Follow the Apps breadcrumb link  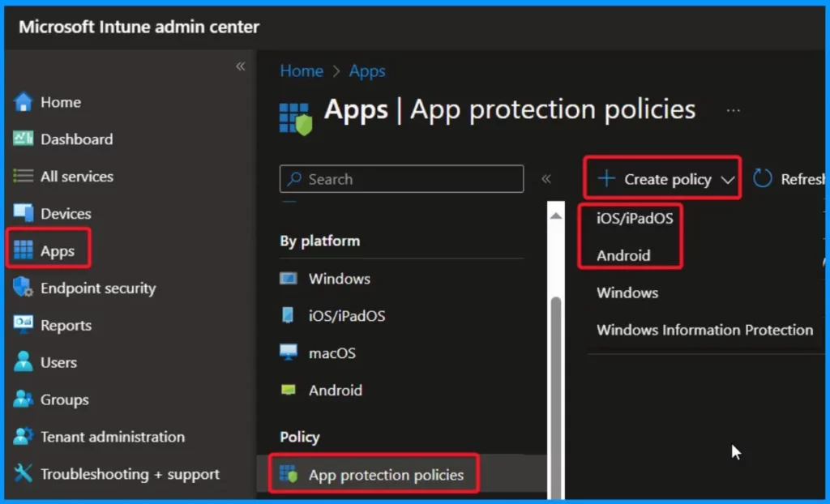click(x=367, y=71)
